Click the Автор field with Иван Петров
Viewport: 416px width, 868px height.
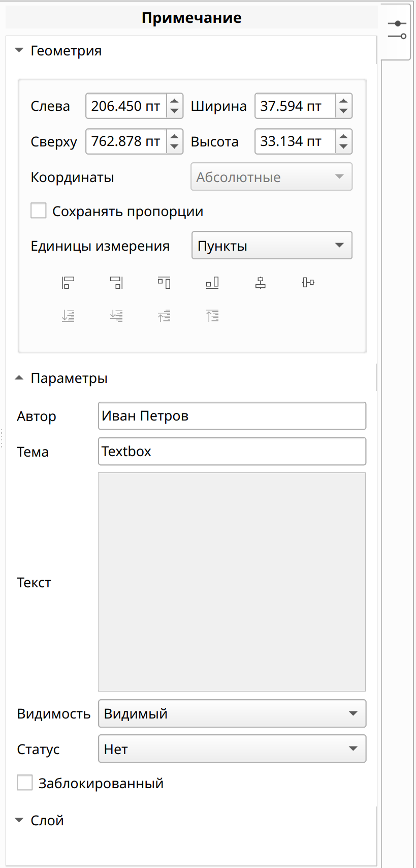(x=232, y=416)
